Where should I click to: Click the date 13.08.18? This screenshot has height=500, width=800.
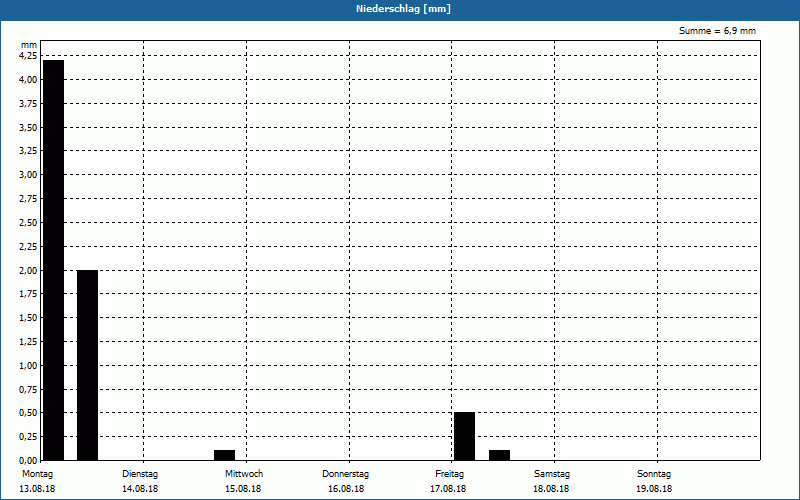point(37,489)
